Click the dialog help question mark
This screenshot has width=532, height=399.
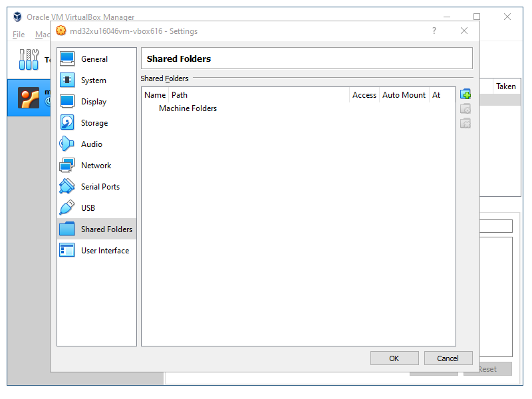point(434,31)
